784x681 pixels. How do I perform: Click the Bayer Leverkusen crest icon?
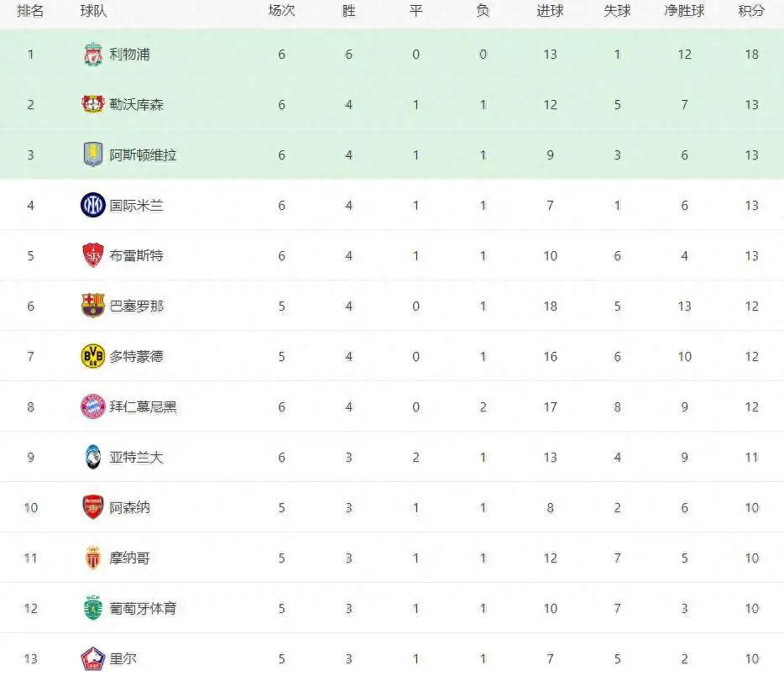pyautogui.click(x=93, y=104)
